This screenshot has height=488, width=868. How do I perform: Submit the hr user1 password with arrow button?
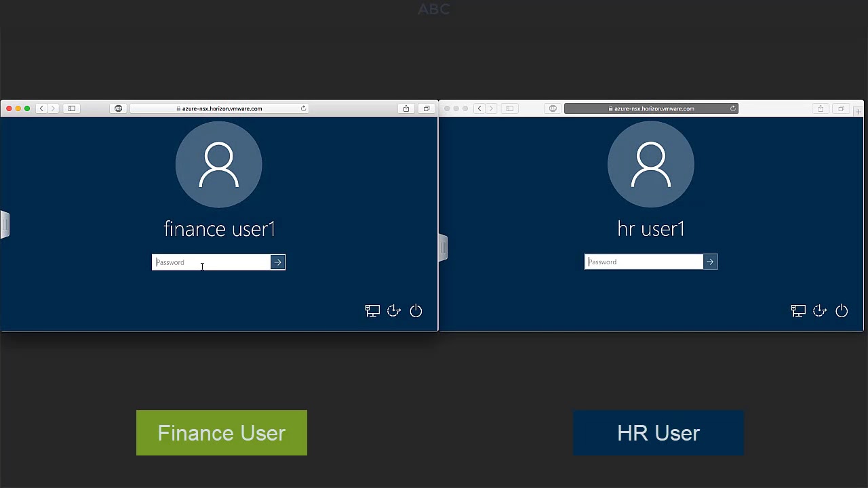pos(710,262)
